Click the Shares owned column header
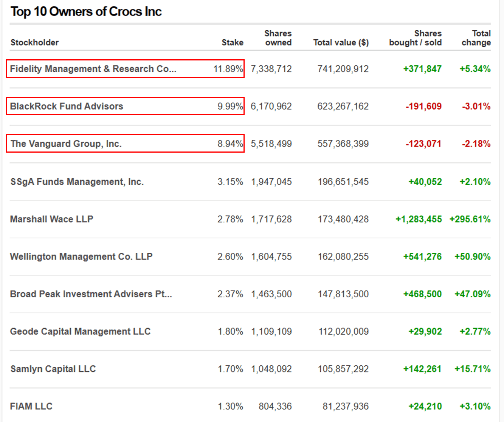This screenshot has width=504, height=422. point(278,38)
